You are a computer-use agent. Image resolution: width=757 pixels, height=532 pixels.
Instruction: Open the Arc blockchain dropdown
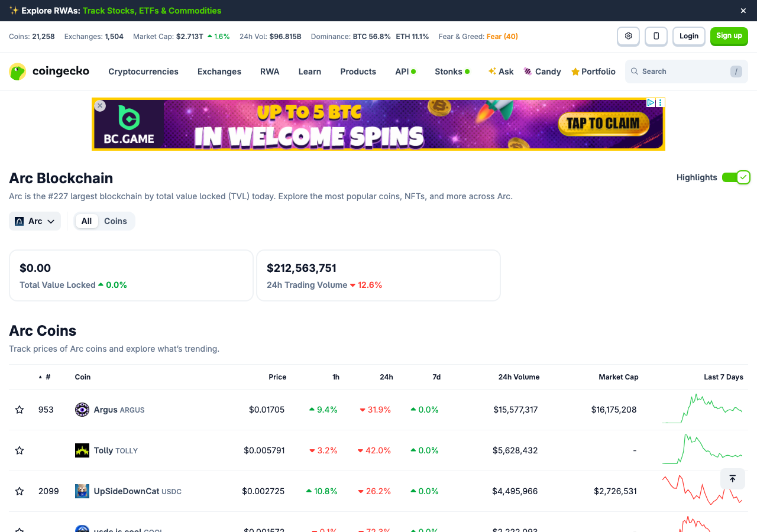[35, 221]
